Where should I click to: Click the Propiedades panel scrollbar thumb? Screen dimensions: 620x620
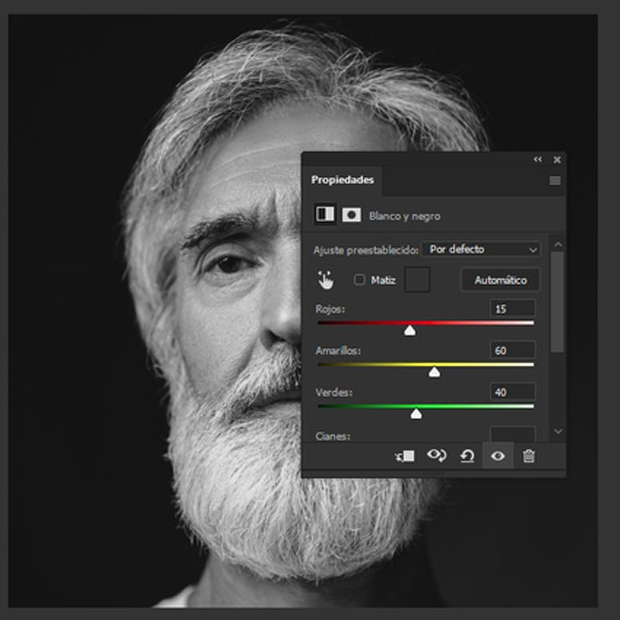coord(557,302)
